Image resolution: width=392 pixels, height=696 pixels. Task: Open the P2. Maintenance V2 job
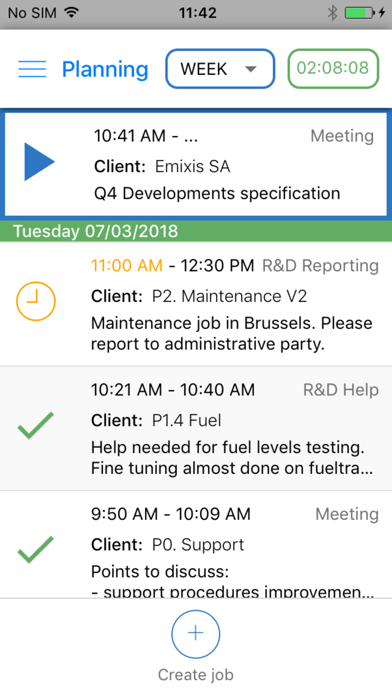coord(196,304)
